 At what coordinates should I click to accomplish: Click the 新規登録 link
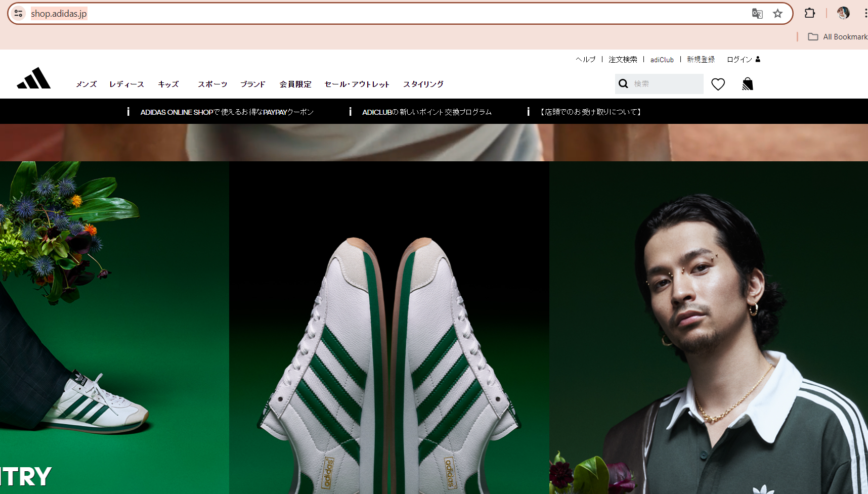click(701, 60)
